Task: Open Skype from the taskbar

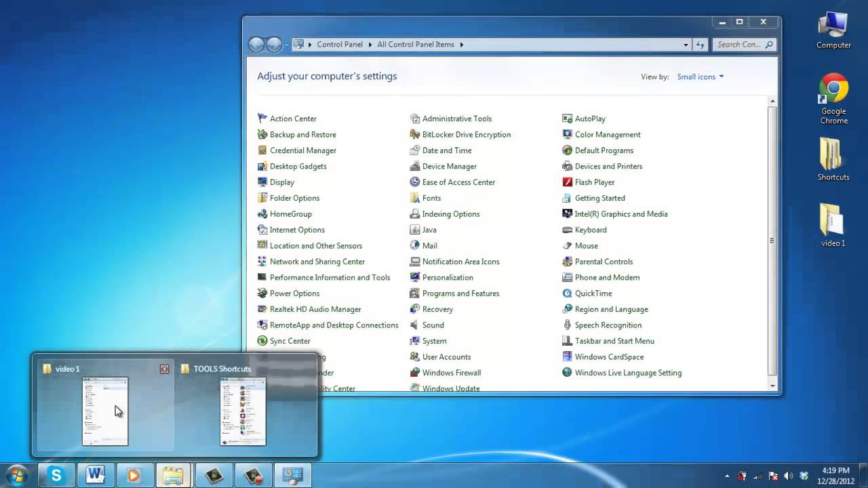Action: coord(56,476)
